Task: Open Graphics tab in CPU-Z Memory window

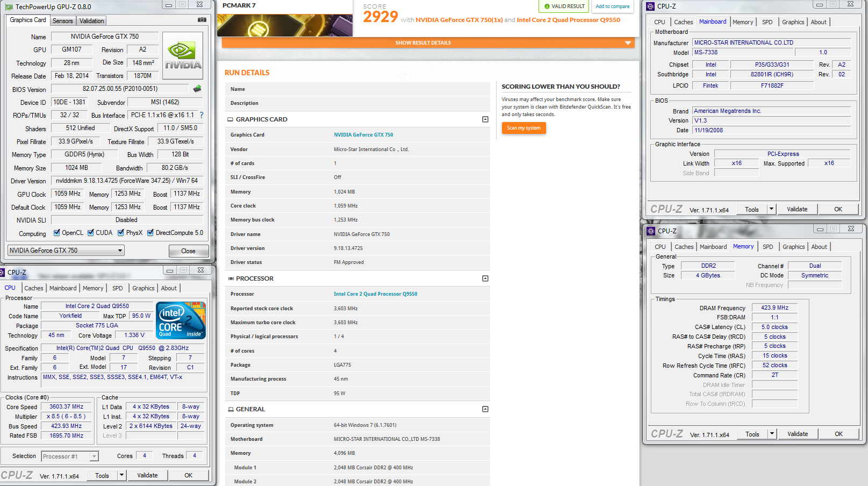Action: [x=794, y=247]
